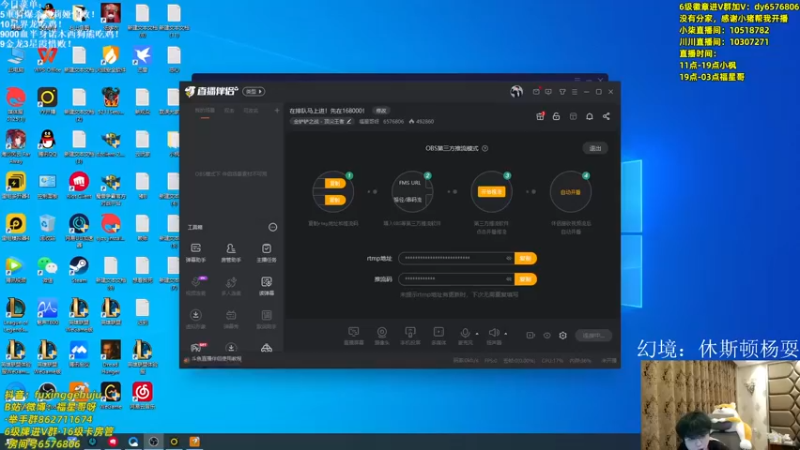The width and height of the screenshot is (800, 450).
Task: Expand the microphone volume arrow
Action: pos(477,334)
